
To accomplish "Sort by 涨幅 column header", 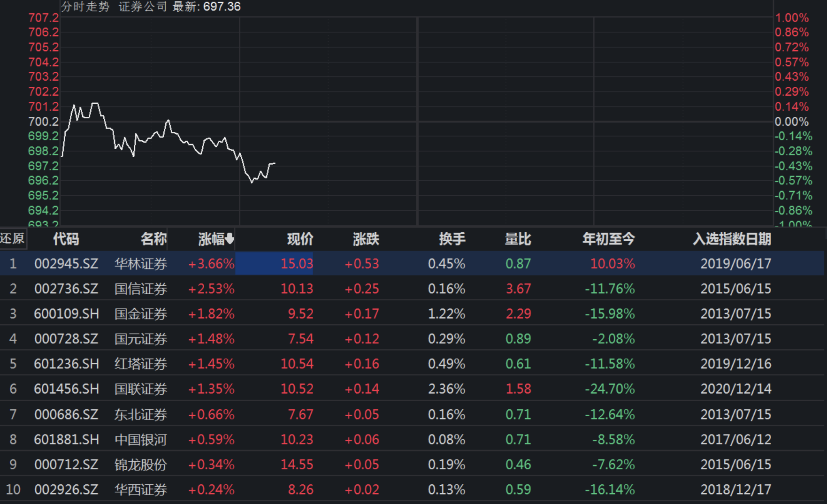I will coord(211,239).
